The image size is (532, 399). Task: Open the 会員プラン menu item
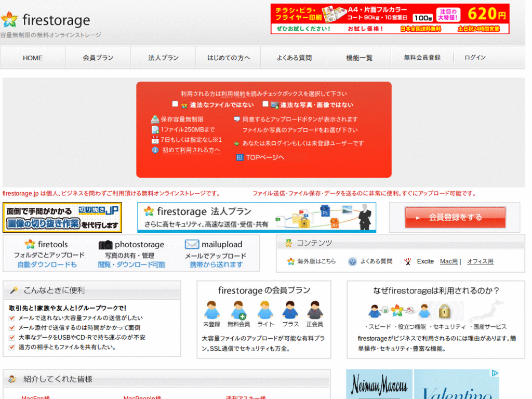(x=98, y=58)
